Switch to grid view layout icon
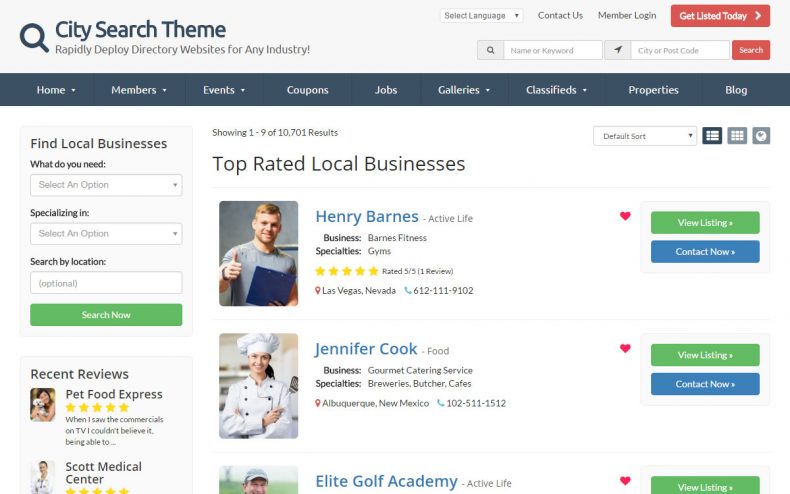This screenshot has width=790, height=494. pyautogui.click(x=737, y=136)
